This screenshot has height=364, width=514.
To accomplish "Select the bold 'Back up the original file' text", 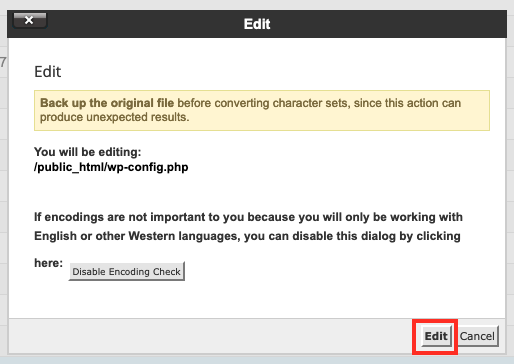I will click(107, 103).
